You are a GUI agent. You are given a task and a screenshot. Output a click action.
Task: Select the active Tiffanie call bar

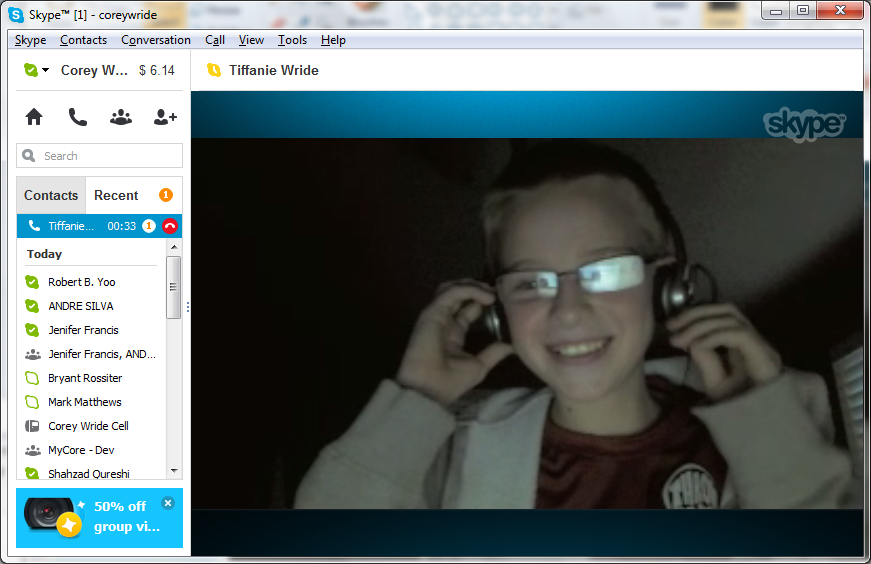(99, 226)
